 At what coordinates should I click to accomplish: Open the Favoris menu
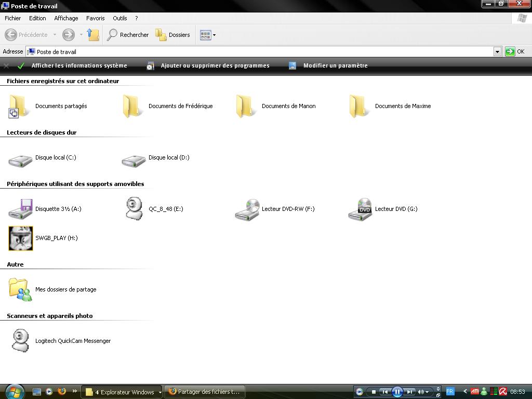95,18
